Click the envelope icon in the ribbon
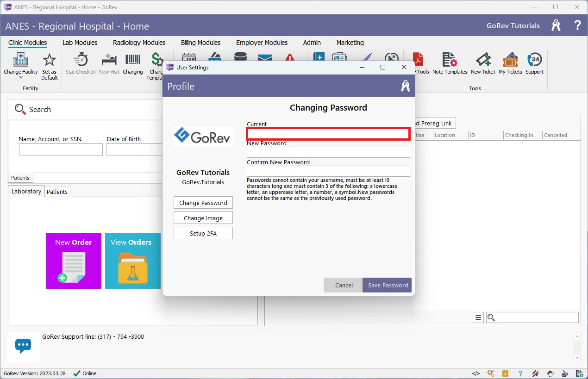The image size is (588, 379). [x=264, y=57]
